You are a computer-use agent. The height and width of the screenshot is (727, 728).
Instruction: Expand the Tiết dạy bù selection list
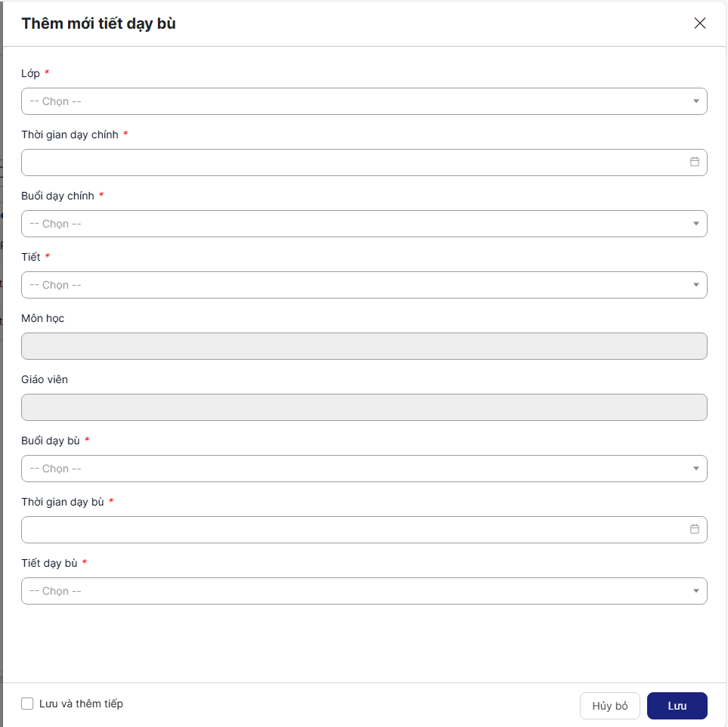coord(355,591)
